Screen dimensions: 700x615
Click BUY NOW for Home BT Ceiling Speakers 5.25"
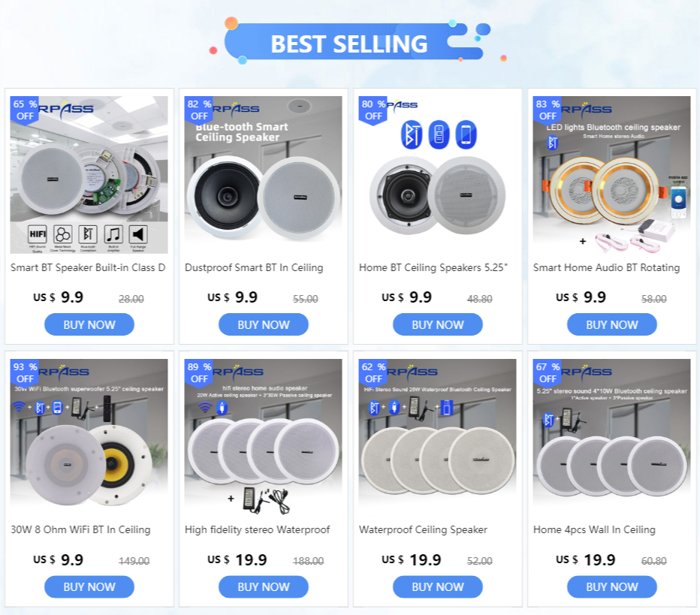[437, 324]
